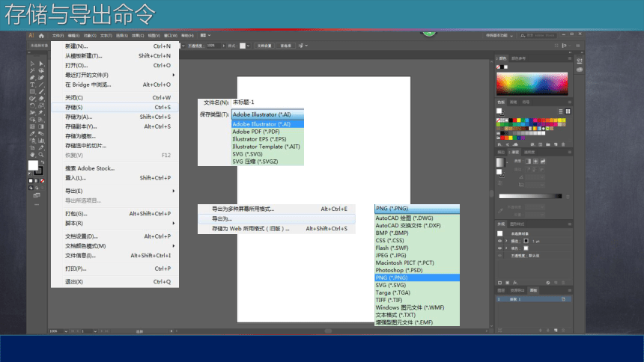Open the zoom level 100% dropdown
644x362 pixels.
click(66, 331)
